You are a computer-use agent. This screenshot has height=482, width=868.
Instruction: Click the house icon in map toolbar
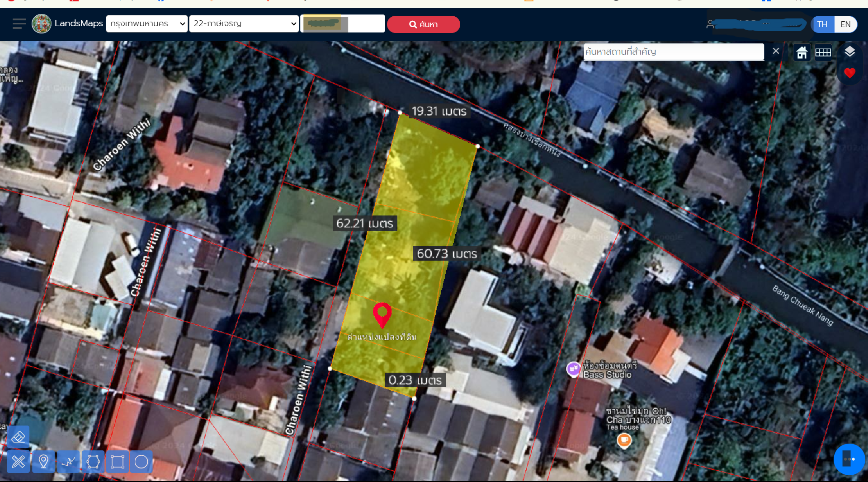pyautogui.click(x=802, y=52)
